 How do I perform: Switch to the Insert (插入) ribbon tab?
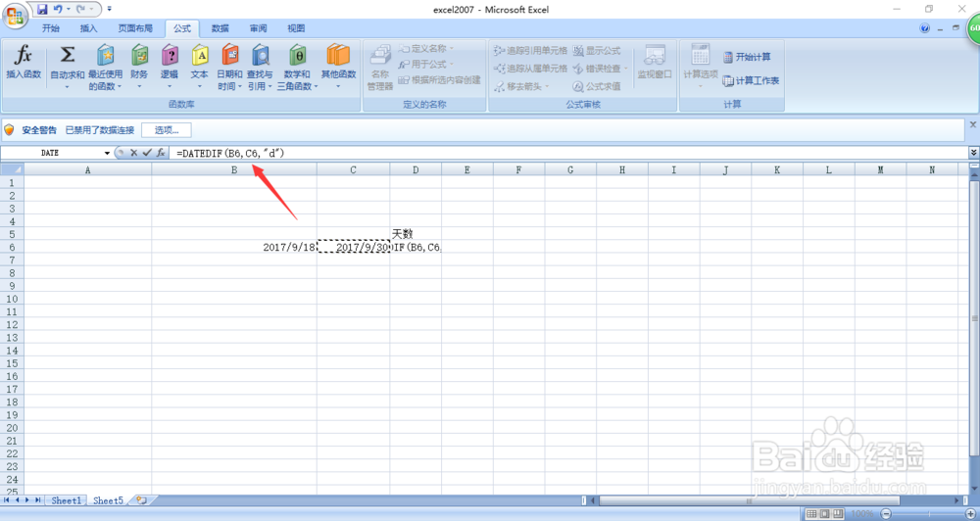pyautogui.click(x=89, y=28)
